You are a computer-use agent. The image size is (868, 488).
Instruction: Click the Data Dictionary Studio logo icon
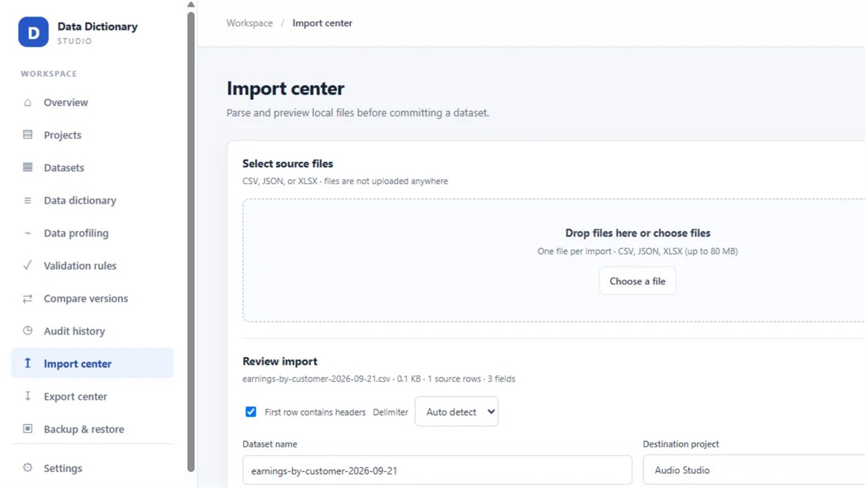click(34, 32)
